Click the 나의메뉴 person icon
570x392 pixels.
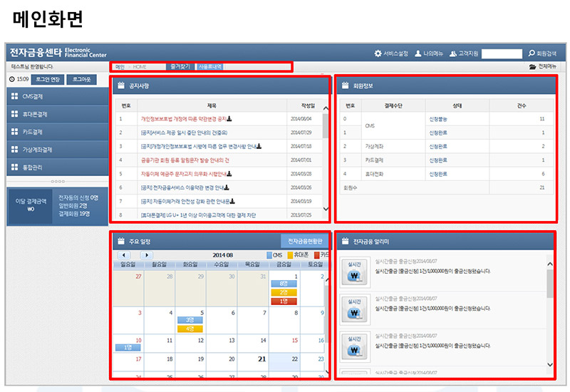click(x=418, y=53)
